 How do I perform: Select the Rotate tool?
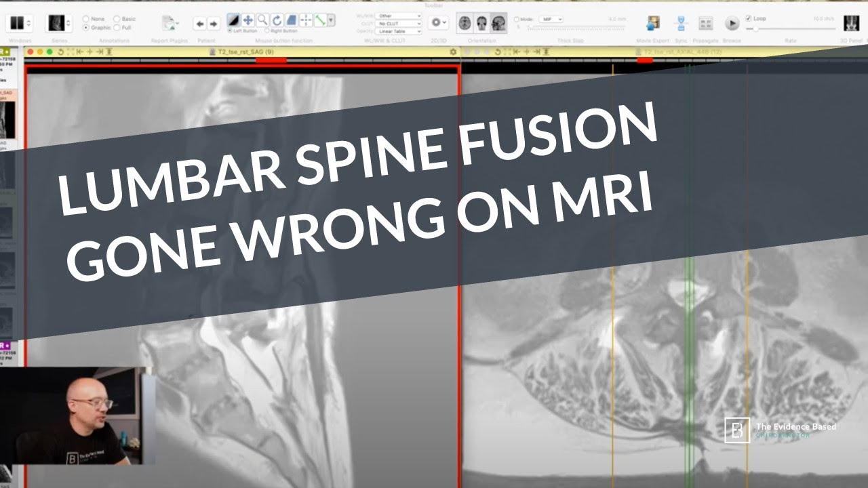(276, 20)
